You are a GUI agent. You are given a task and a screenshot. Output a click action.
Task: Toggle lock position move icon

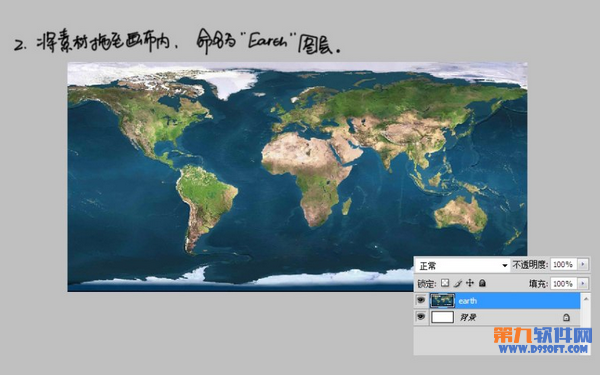[x=470, y=283]
